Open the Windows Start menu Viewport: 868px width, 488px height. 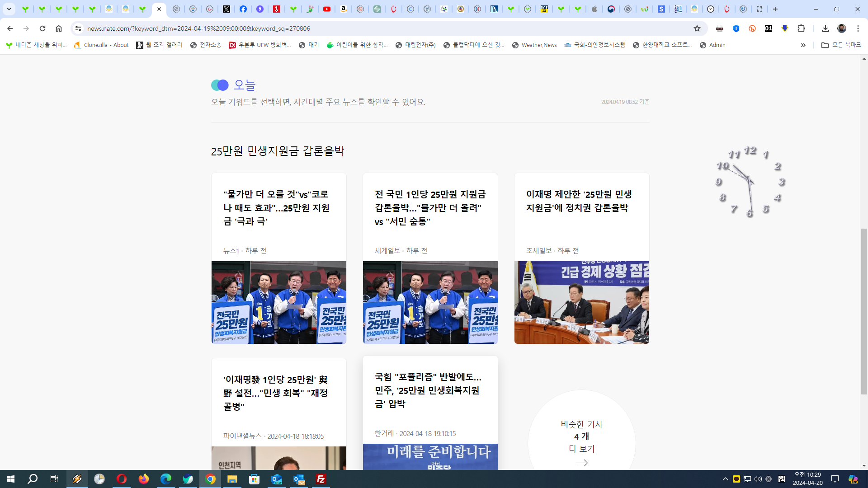(x=11, y=479)
